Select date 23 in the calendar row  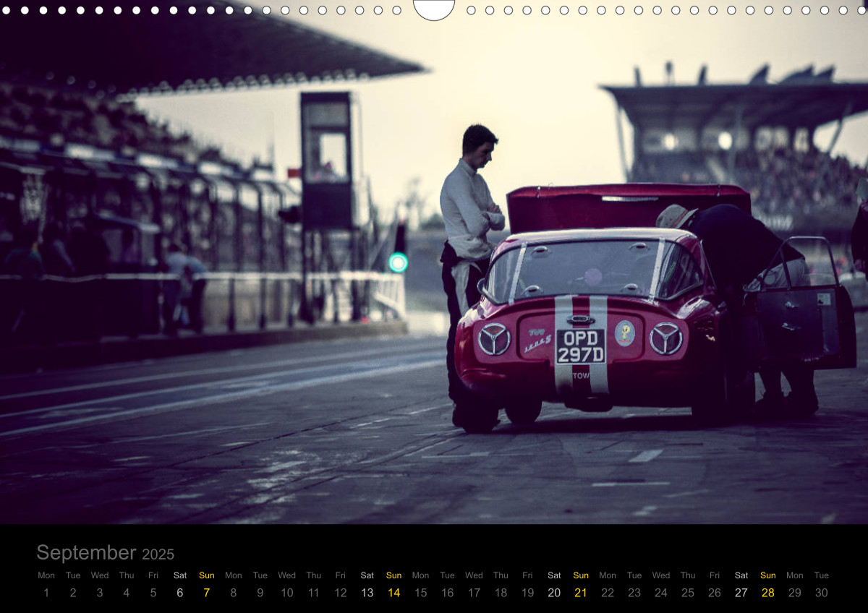click(634, 593)
